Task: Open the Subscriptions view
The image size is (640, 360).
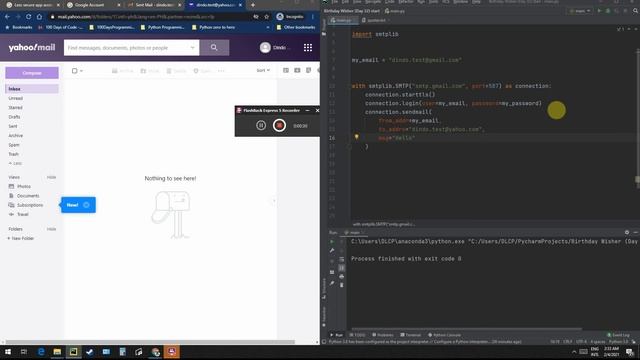Action: coord(26,205)
